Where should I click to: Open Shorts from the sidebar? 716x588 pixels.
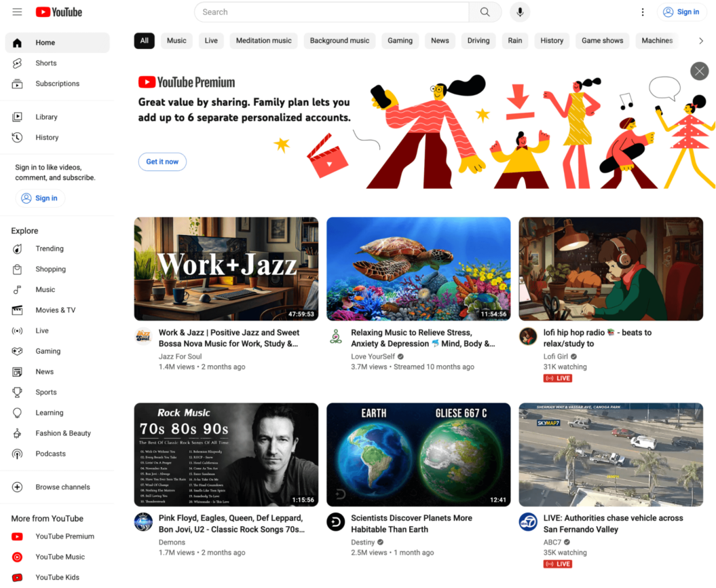pyautogui.click(x=57, y=63)
